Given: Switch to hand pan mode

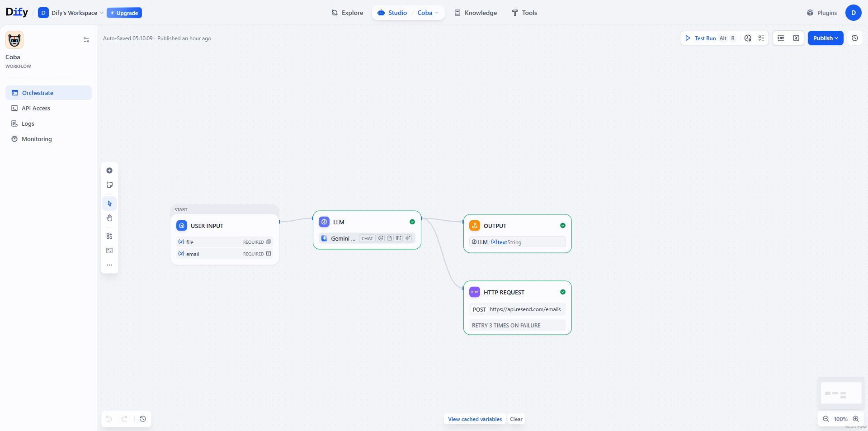Looking at the screenshot, I should (109, 218).
